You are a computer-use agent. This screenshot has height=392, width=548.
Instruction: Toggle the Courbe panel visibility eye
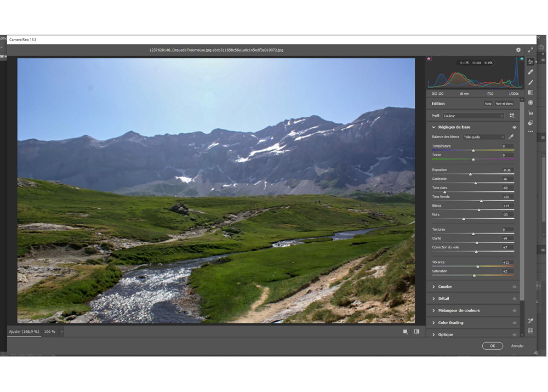tap(514, 287)
